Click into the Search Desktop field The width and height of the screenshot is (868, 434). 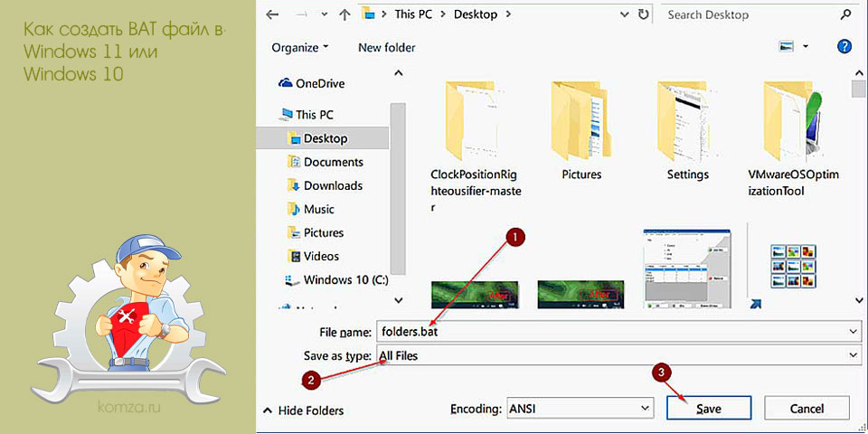(x=750, y=15)
